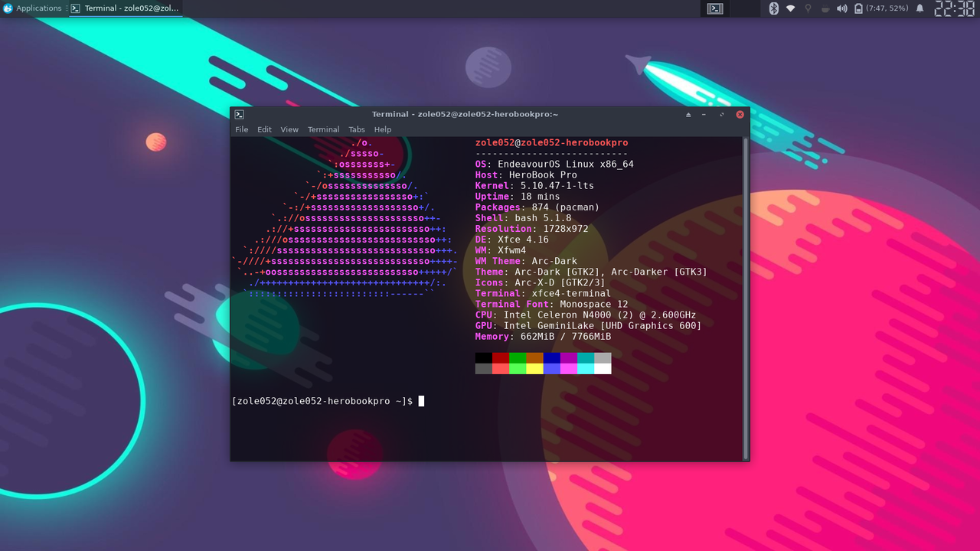Click the terminal window's title bar icon
The width and height of the screenshot is (980, 551).
[240, 114]
